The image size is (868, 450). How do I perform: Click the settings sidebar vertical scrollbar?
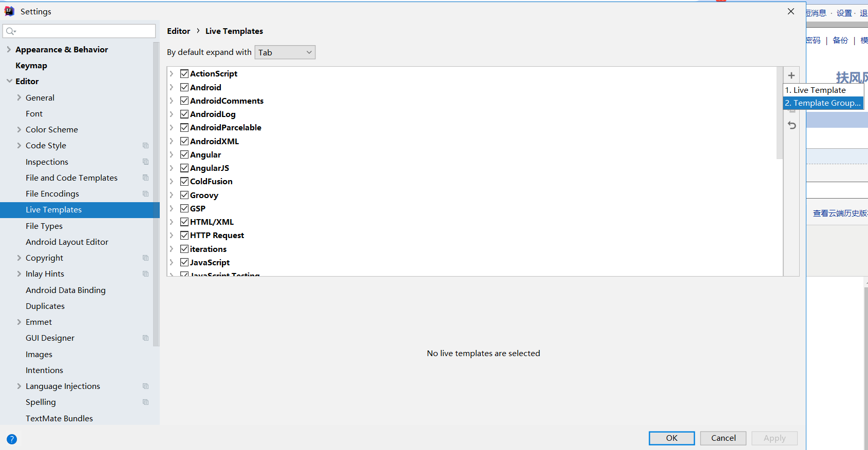click(156, 194)
